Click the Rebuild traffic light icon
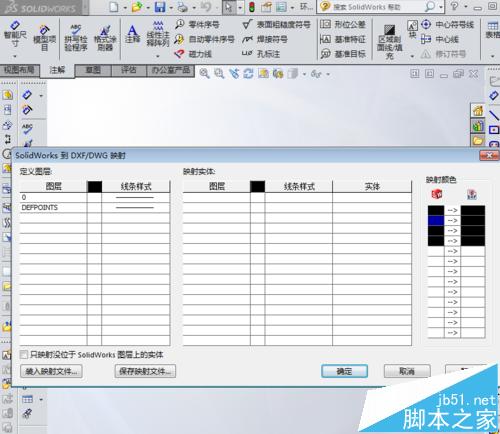 252,7
